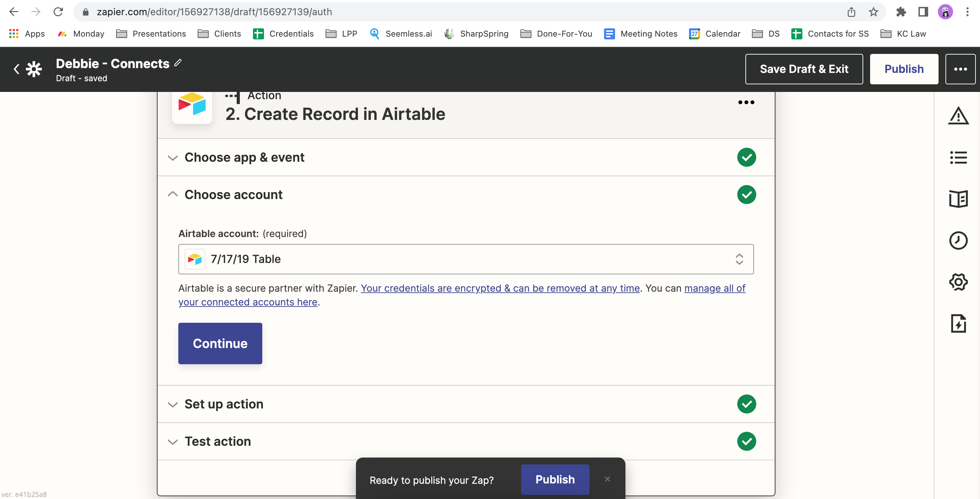
Task: Click the browser address bar URL
Action: coord(214,12)
